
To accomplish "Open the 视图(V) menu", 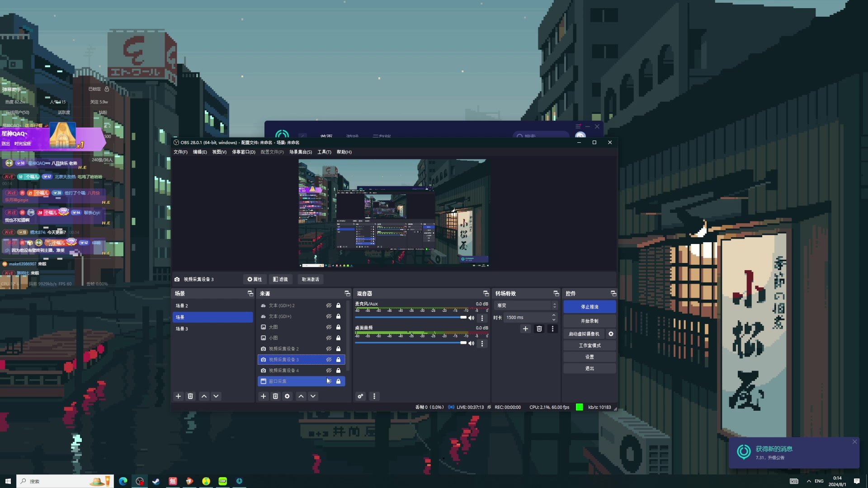I will (x=219, y=152).
